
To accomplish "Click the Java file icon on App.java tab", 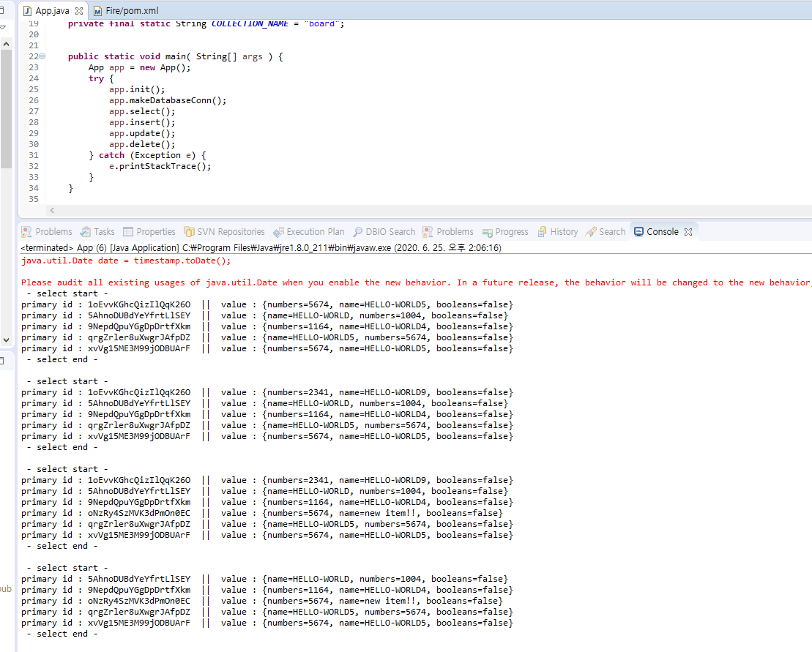I will pos(27,11).
